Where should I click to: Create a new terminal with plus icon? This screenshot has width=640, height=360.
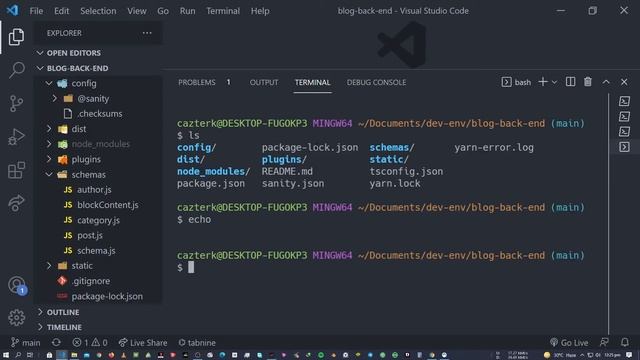[542, 82]
